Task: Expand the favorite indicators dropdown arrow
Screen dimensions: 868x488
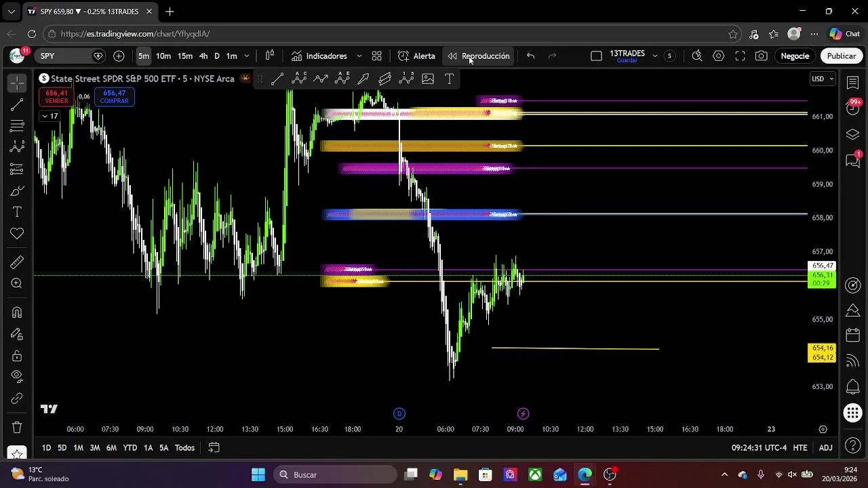Action: coord(359,56)
